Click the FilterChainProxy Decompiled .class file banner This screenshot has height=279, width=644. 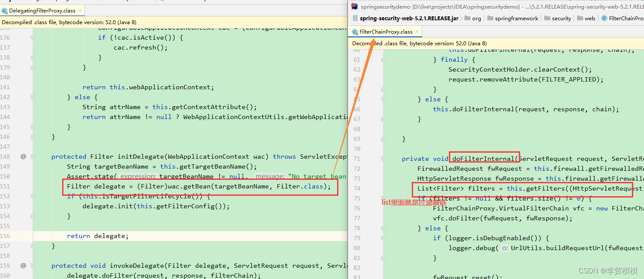(496, 43)
